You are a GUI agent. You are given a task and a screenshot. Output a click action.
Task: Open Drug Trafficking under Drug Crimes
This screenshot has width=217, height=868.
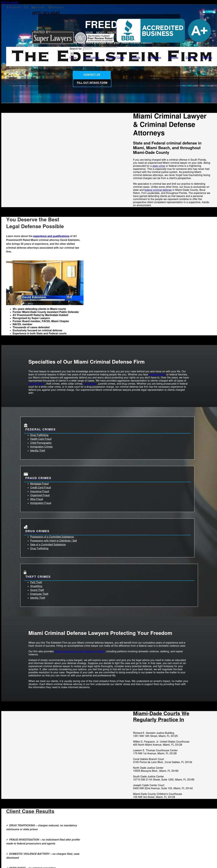(x=39, y=548)
